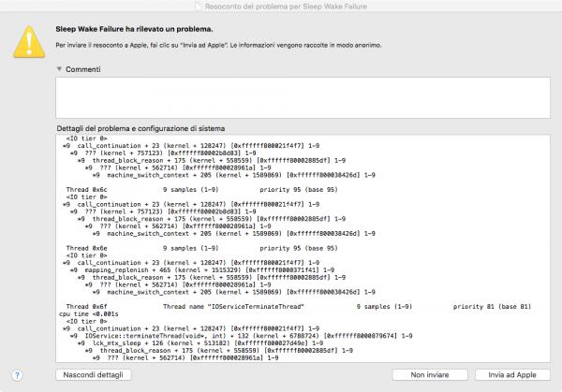Click the 'cpu time <0.001s' line

click(89, 314)
